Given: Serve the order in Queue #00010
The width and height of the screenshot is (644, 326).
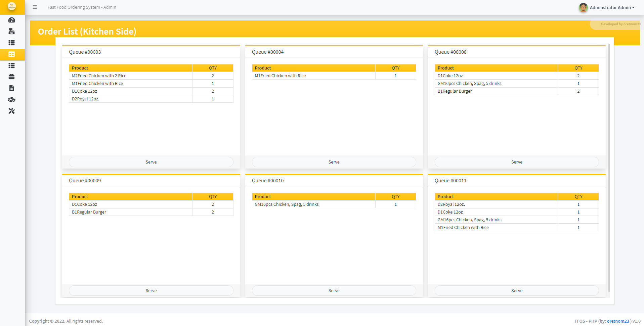Looking at the screenshot, I should (x=334, y=290).
